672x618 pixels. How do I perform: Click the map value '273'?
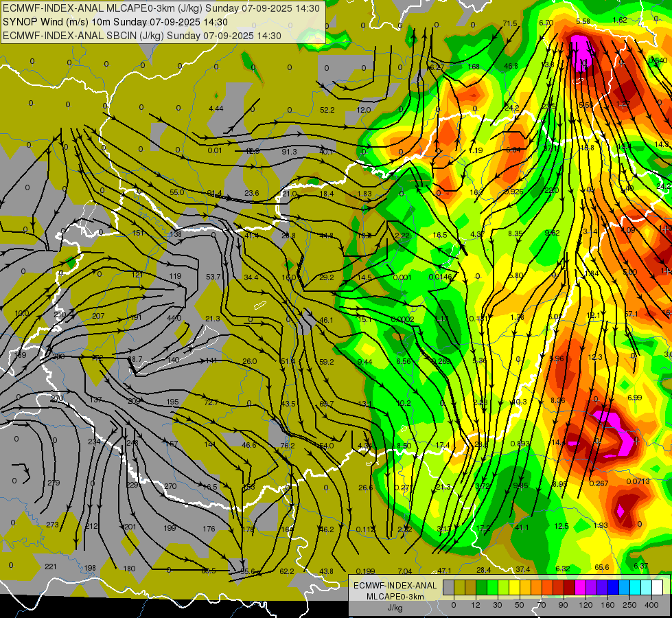tap(52, 525)
